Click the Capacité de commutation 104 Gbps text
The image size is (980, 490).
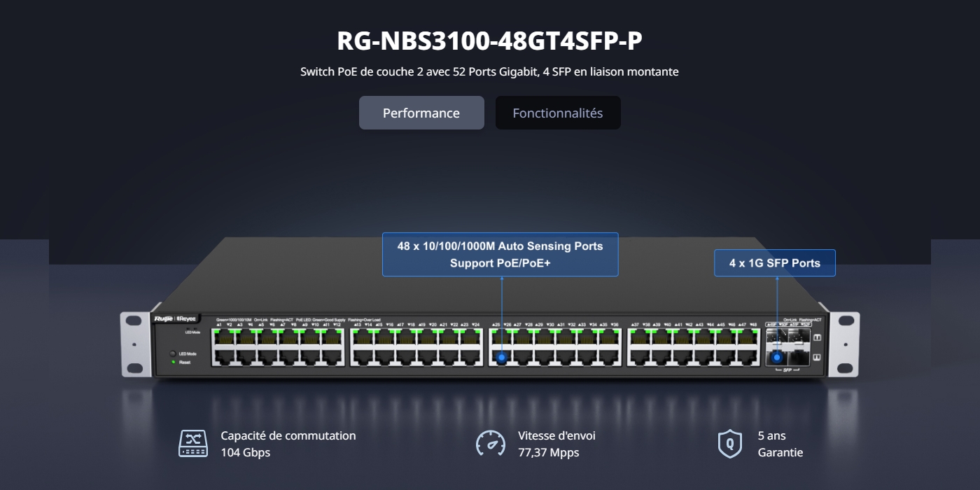[x=288, y=444]
